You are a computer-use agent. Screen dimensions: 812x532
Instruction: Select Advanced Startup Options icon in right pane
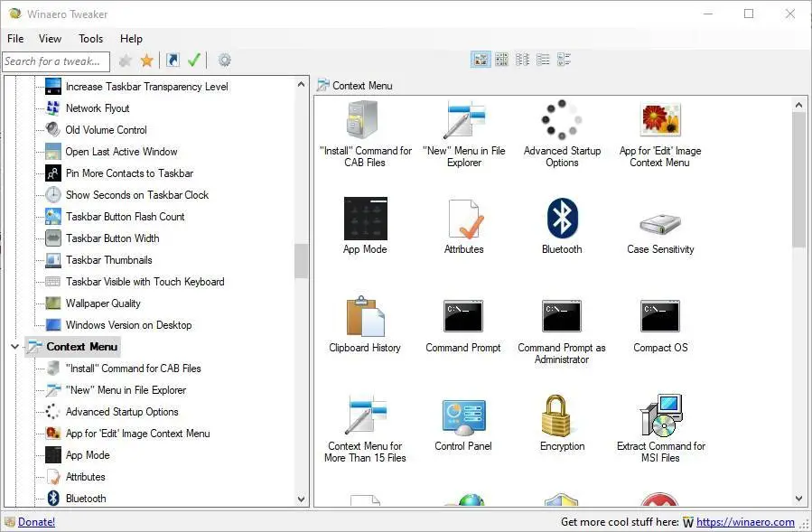[562, 120]
